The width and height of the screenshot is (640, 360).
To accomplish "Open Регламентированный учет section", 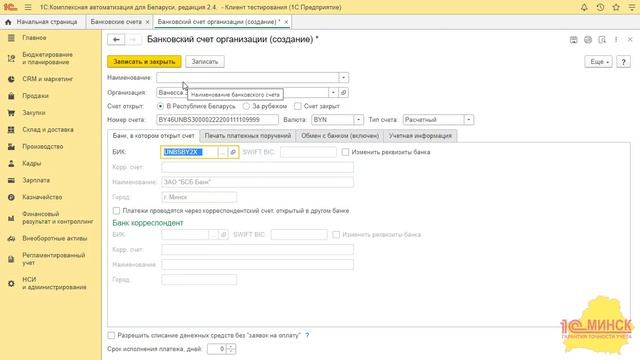I will (53, 259).
